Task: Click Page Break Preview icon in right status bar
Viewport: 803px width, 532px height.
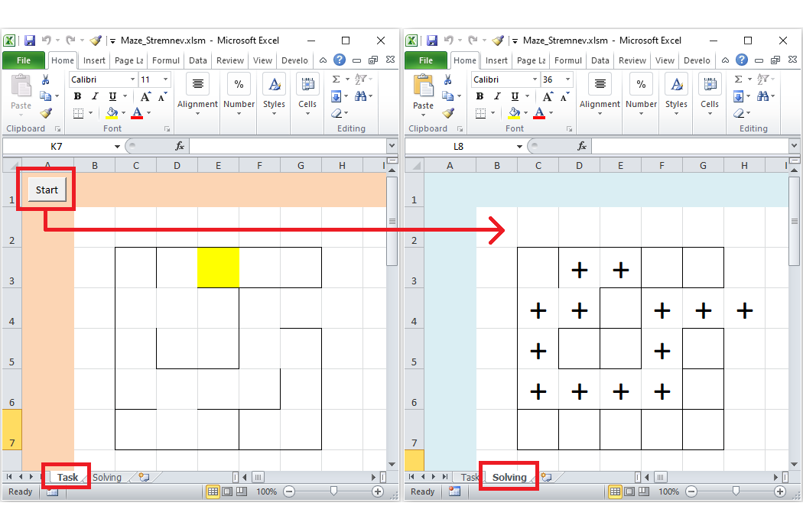Action: tap(644, 492)
